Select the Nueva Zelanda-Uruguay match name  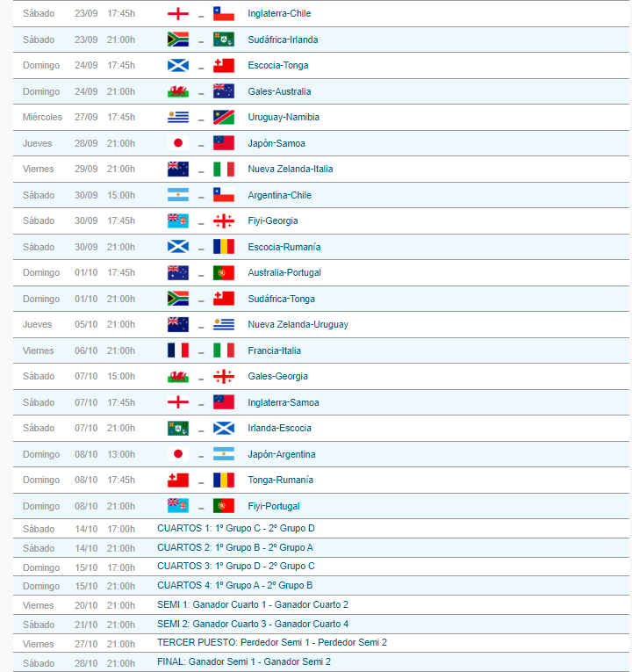pyautogui.click(x=298, y=325)
